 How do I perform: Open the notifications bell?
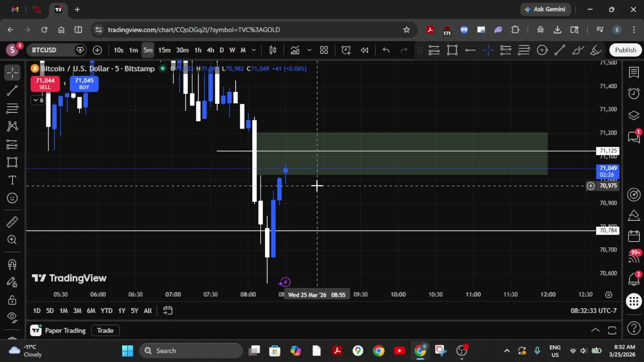coord(634,279)
